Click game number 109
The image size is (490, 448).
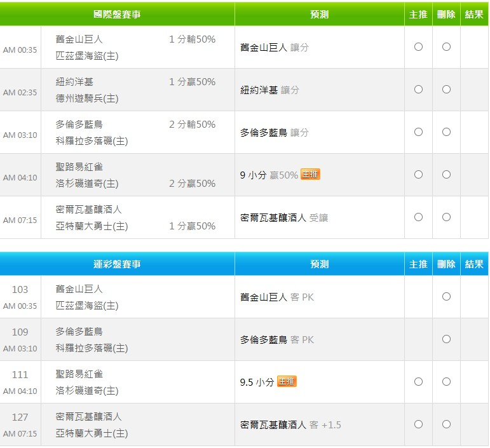(20, 332)
